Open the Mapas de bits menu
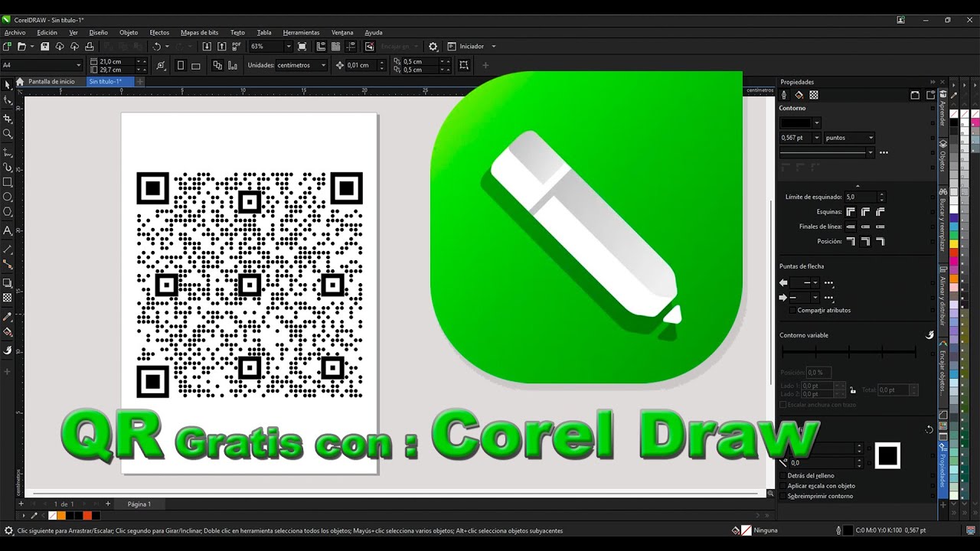 pyautogui.click(x=199, y=33)
